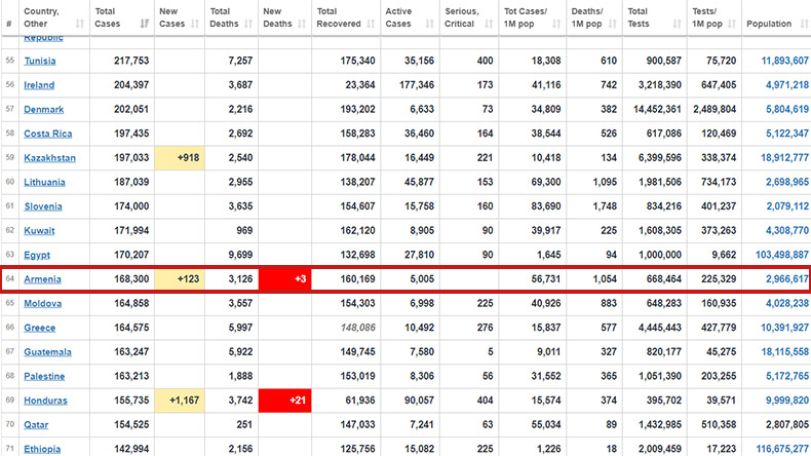Select the Honduras country link

(x=46, y=401)
